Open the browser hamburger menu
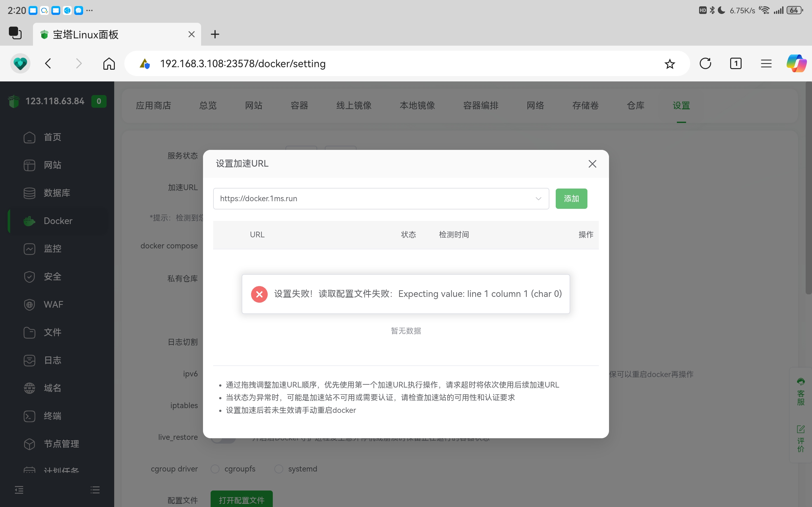This screenshot has width=812, height=507. (766, 63)
